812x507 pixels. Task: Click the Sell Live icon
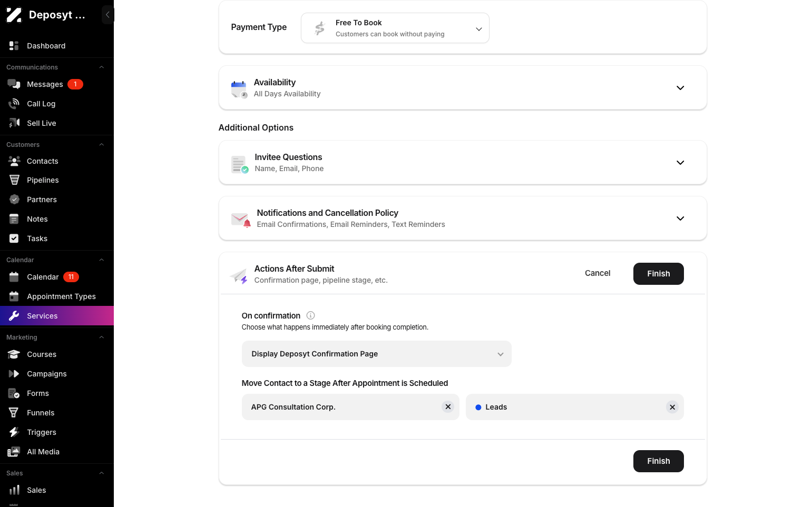14,123
